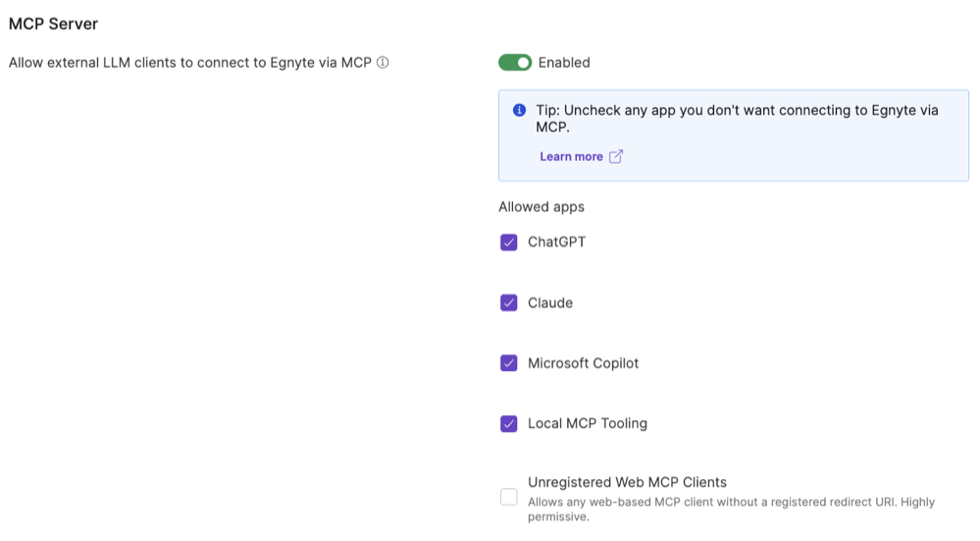The width and height of the screenshot is (980, 541).
Task: Click the Claude label text
Action: (x=550, y=303)
